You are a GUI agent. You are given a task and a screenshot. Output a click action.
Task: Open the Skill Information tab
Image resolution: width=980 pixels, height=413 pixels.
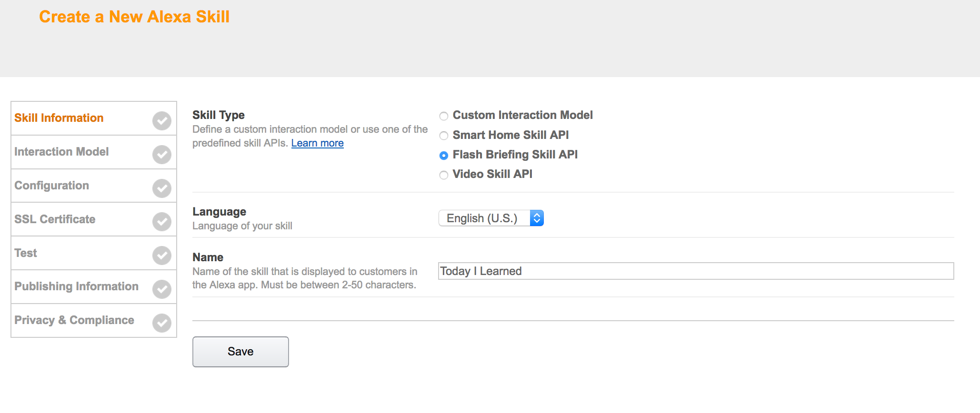point(94,118)
